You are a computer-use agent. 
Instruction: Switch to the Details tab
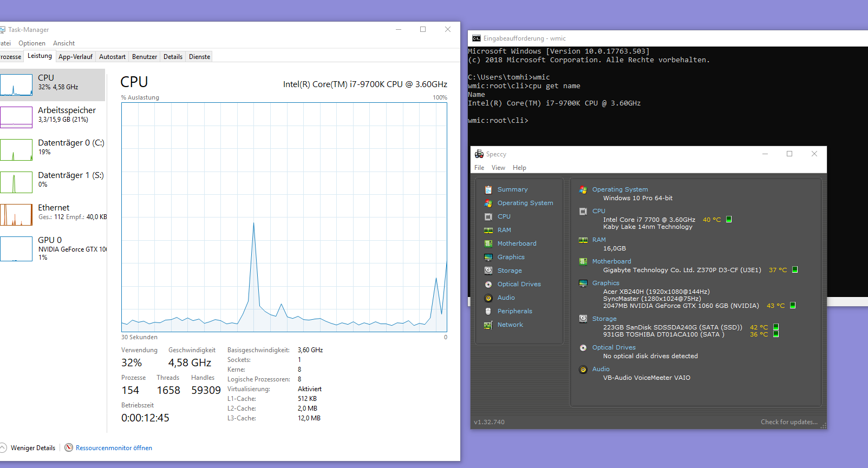click(x=173, y=57)
